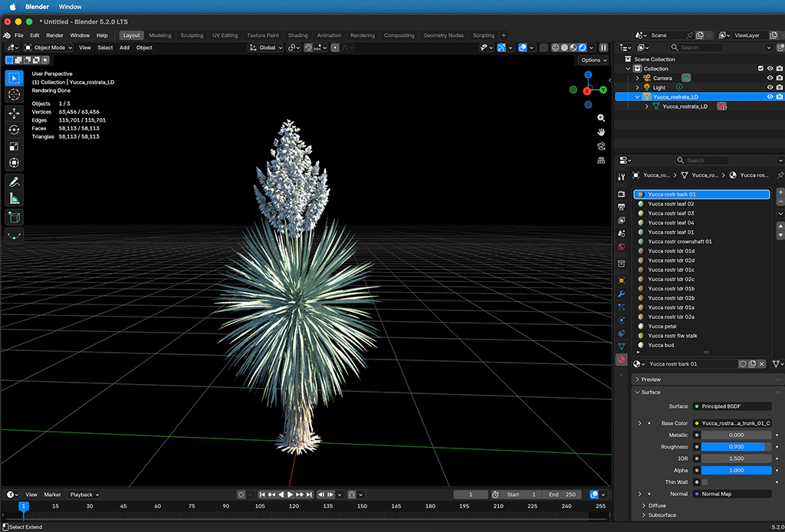Open the Physics properties tab
The height and width of the screenshot is (532, 785).
[621, 320]
